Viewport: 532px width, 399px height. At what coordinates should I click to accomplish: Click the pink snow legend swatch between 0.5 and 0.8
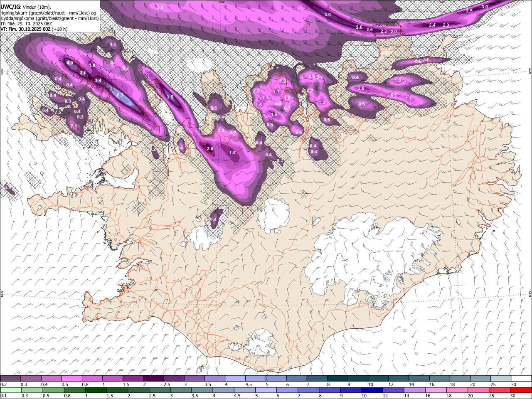coord(72,379)
